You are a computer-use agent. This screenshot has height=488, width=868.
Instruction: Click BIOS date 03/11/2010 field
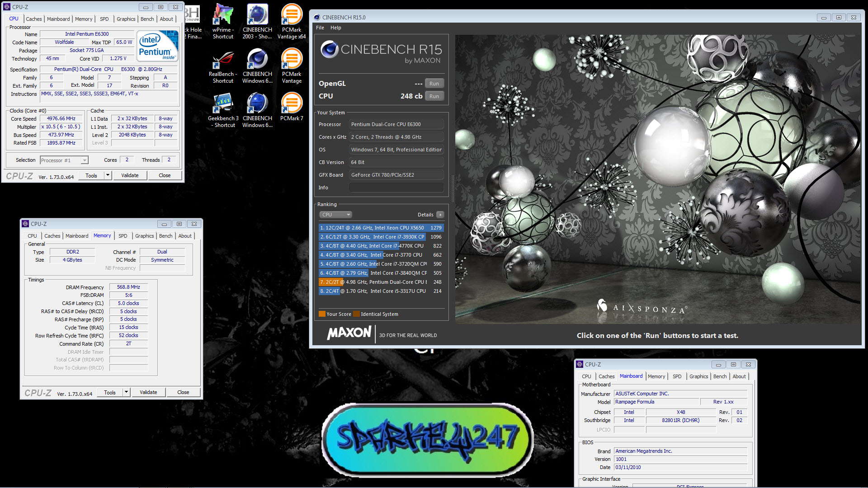point(680,467)
